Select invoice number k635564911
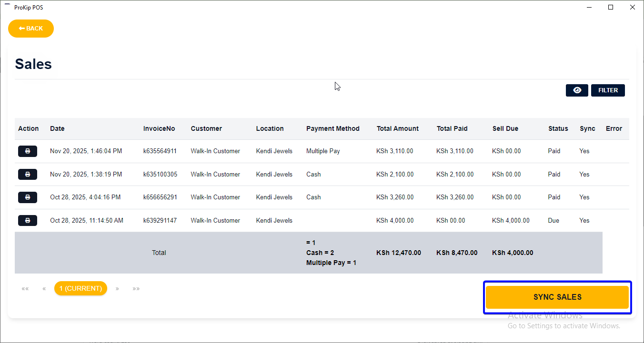Image resolution: width=644 pixels, height=343 pixels. [x=160, y=151]
